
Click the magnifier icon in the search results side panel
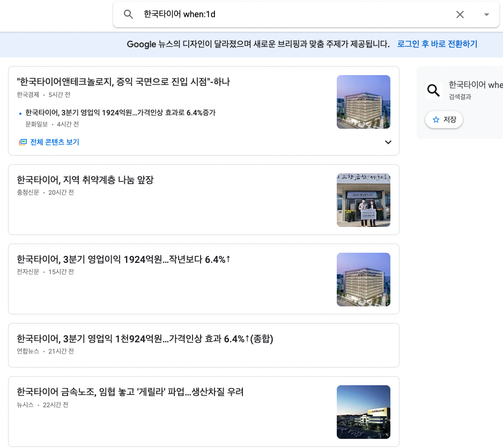433,90
